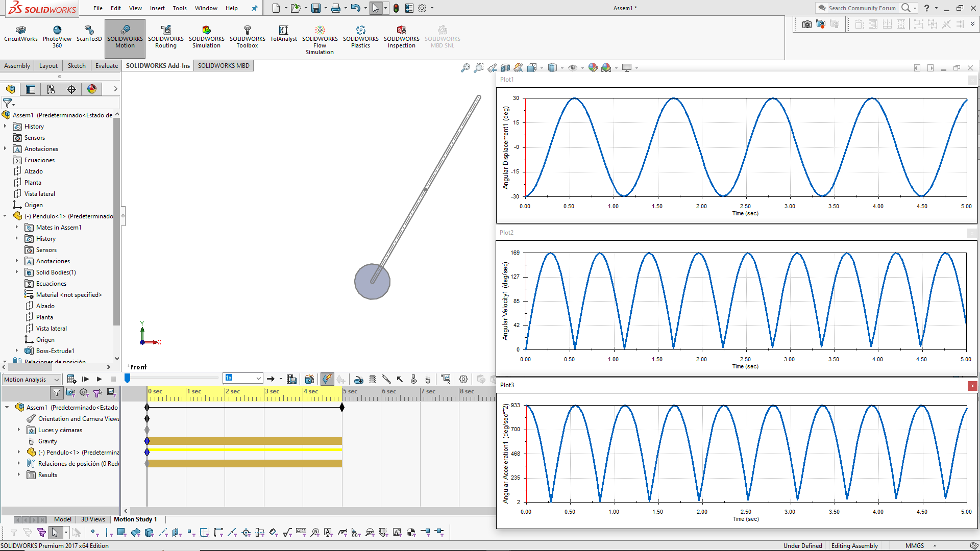
Task: Add a Motor via the motor icon
Action: [359, 379]
